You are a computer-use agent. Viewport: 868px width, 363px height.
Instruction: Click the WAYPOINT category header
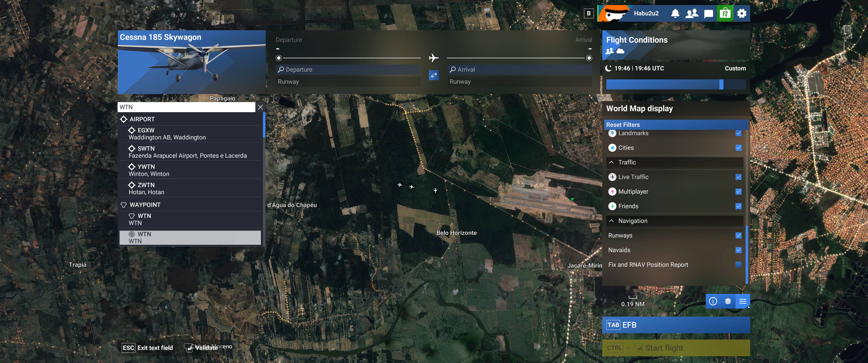pyautogui.click(x=190, y=205)
